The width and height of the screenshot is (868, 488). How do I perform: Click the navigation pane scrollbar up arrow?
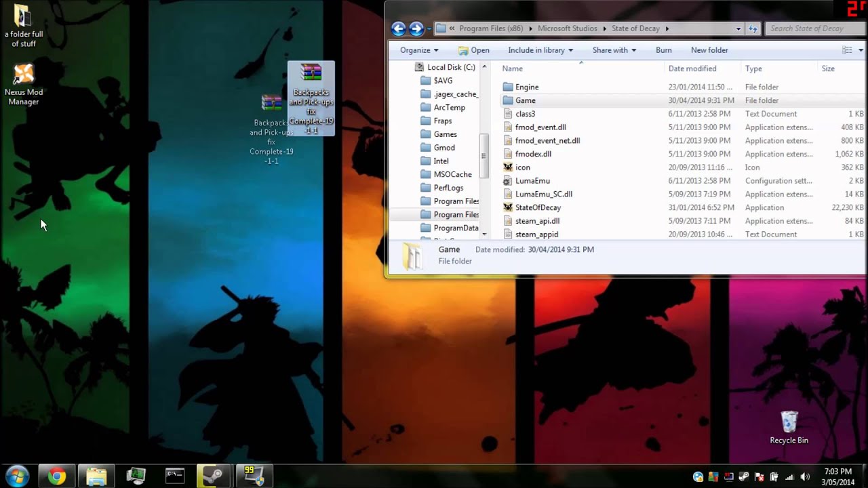coord(484,66)
